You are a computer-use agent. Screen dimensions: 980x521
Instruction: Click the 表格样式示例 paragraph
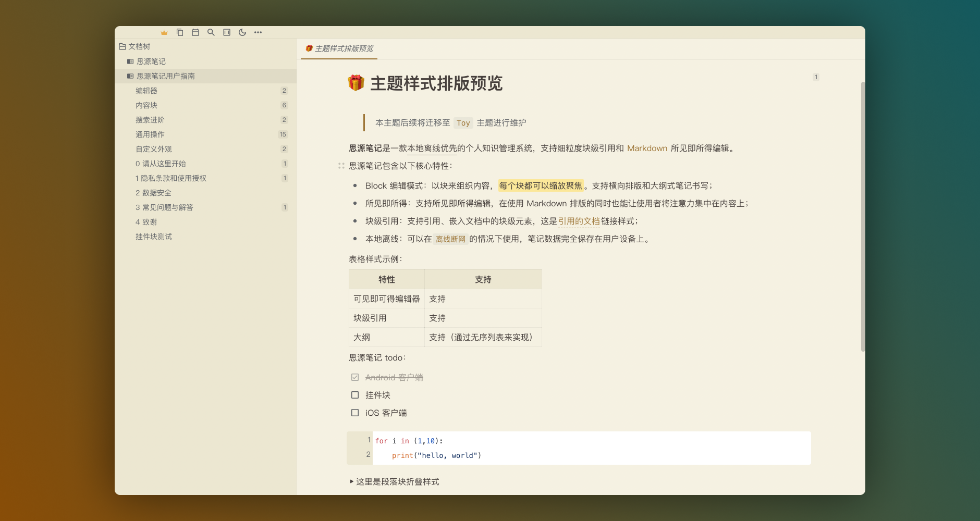click(376, 259)
